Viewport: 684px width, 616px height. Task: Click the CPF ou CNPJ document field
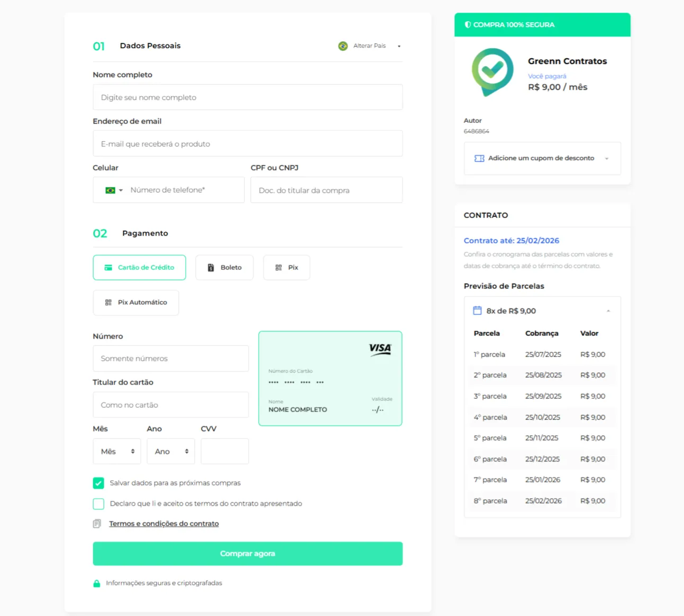coord(326,190)
